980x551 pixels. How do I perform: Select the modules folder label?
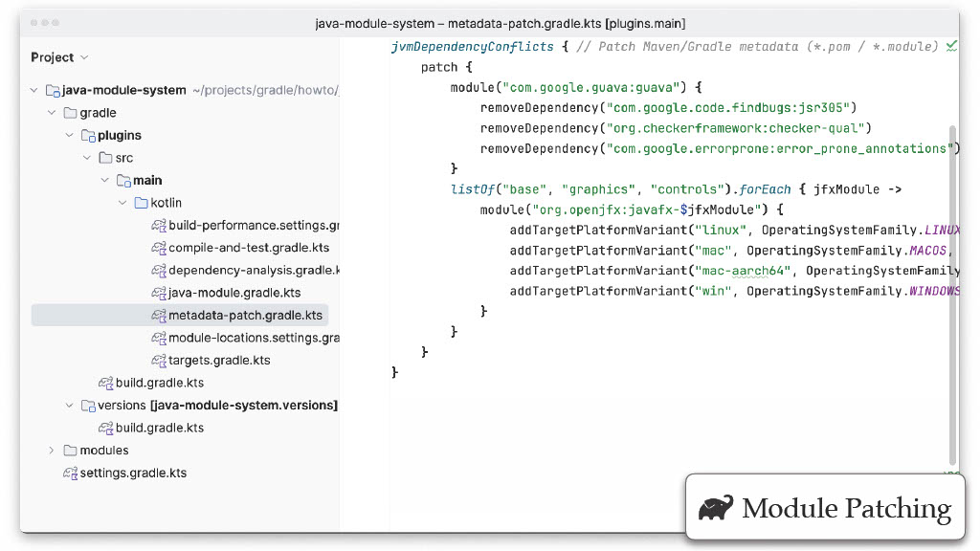tap(103, 451)
